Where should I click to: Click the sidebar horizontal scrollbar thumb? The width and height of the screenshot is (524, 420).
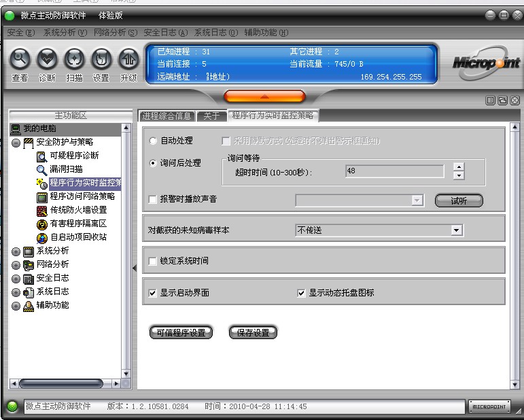tap(61, 383)
